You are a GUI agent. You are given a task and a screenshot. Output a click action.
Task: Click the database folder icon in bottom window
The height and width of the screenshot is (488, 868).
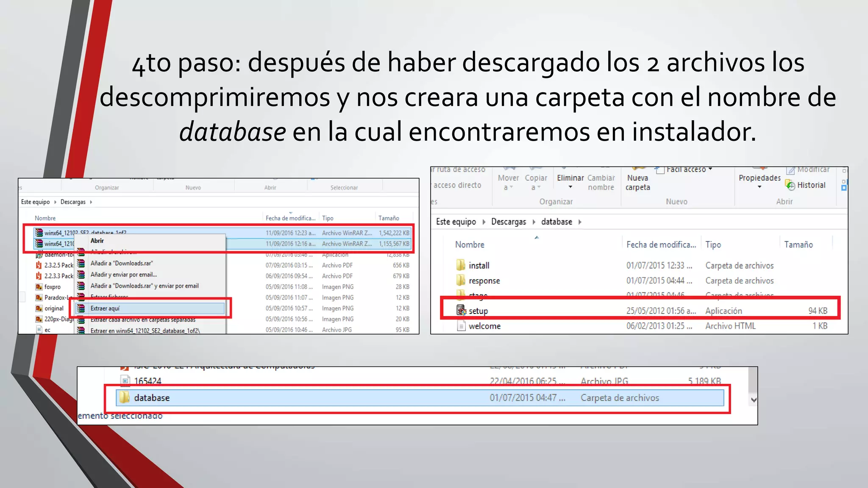click(x=124, y=397)
